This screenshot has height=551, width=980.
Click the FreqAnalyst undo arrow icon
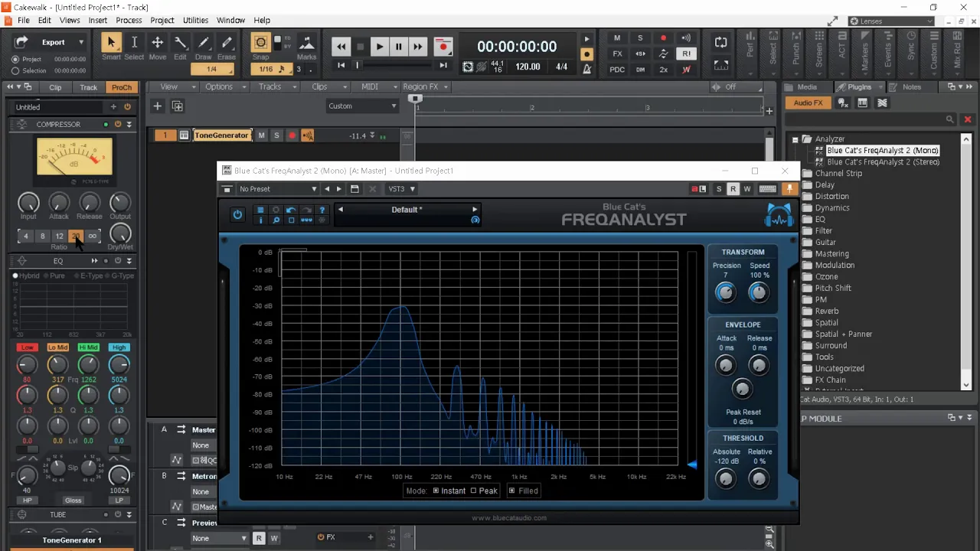[291, 210]
